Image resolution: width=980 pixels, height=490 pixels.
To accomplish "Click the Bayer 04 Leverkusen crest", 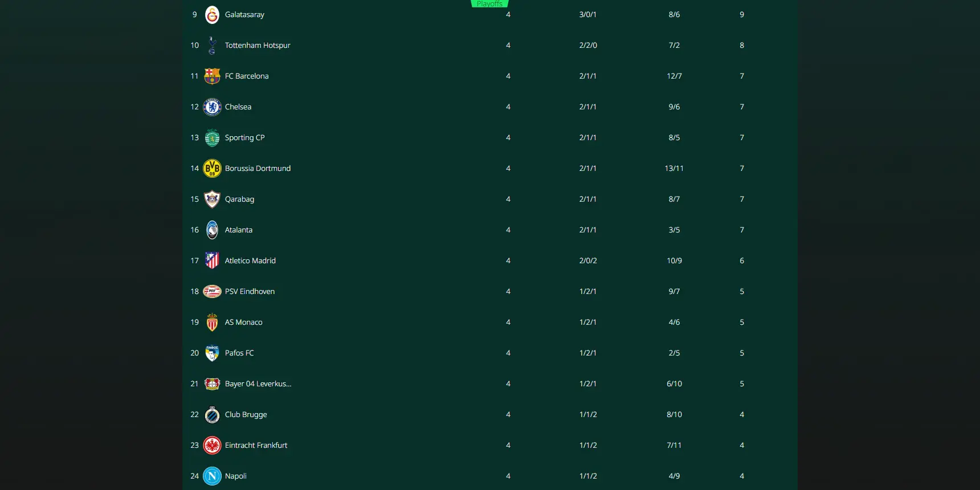I will coord(212,384).
